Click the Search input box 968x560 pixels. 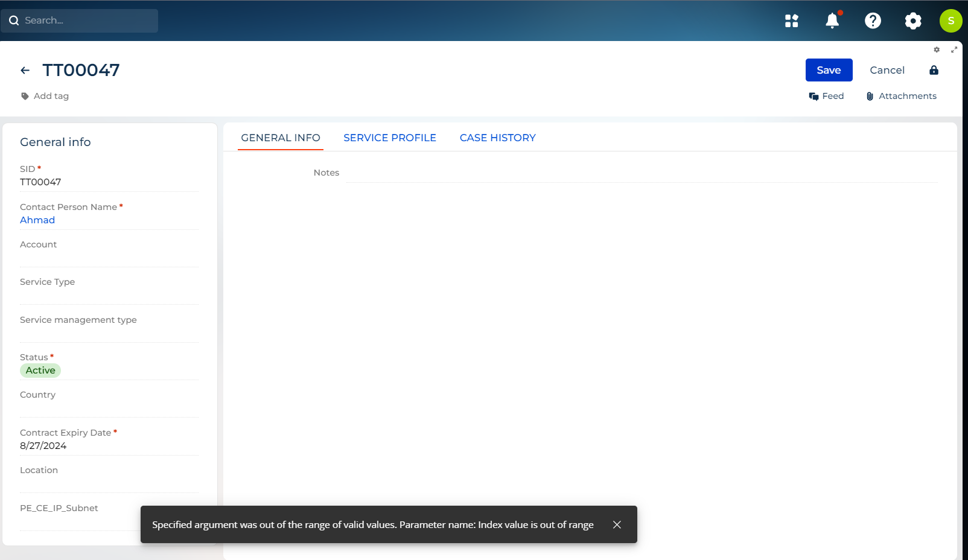pyautogui.click(x=84, y=21)
